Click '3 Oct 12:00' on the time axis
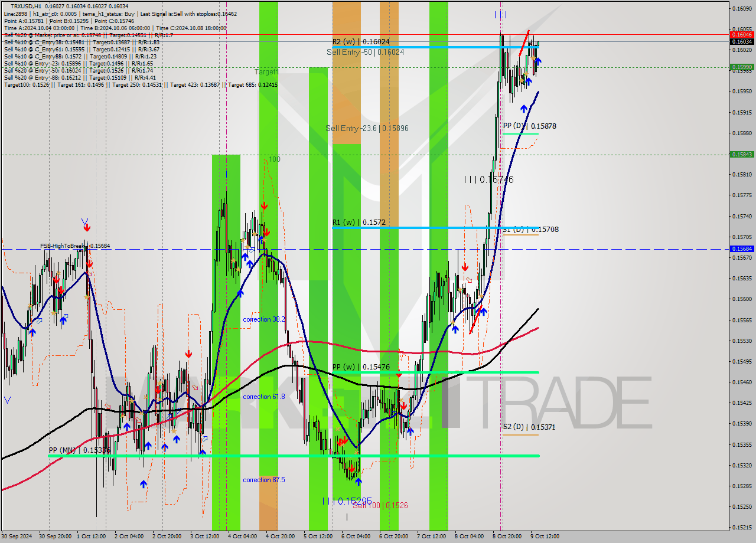The height and width of the screenshot is (543, 756). pyautogui.click(x=205, y=537)
